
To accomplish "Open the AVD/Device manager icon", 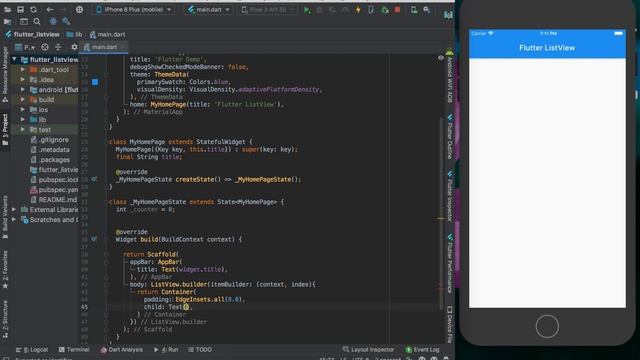I will pos(414,10).
